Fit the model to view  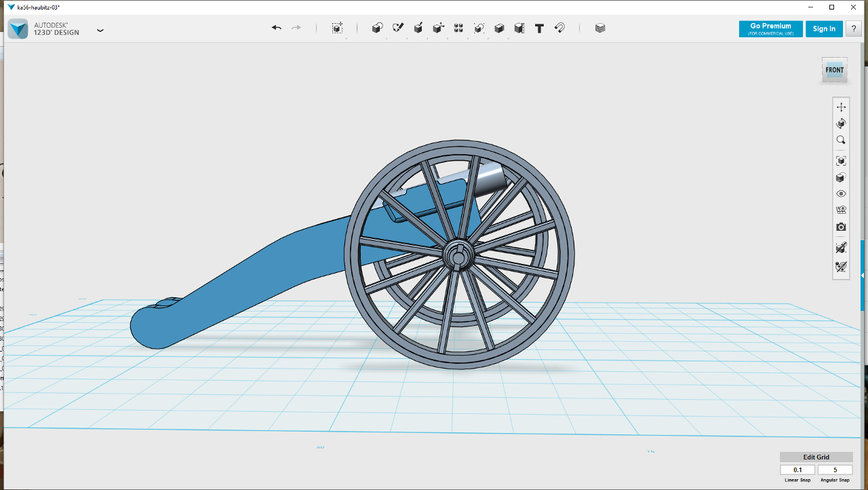pos(841,161)
